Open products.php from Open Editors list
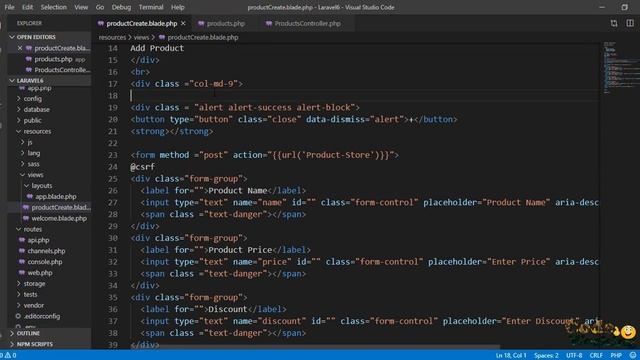The width and height of the screenshot is (640, 360). [x=53, y=59]
